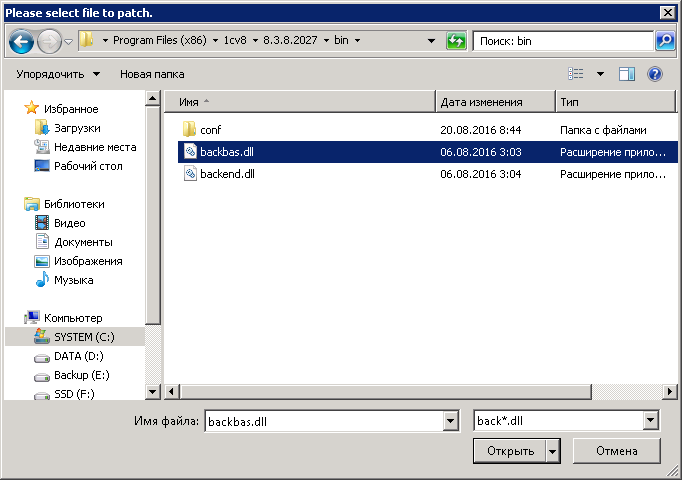Click the Отмена button
This screenshot has width=682, height=480.
pyautogui.click(x=616, y=451)
